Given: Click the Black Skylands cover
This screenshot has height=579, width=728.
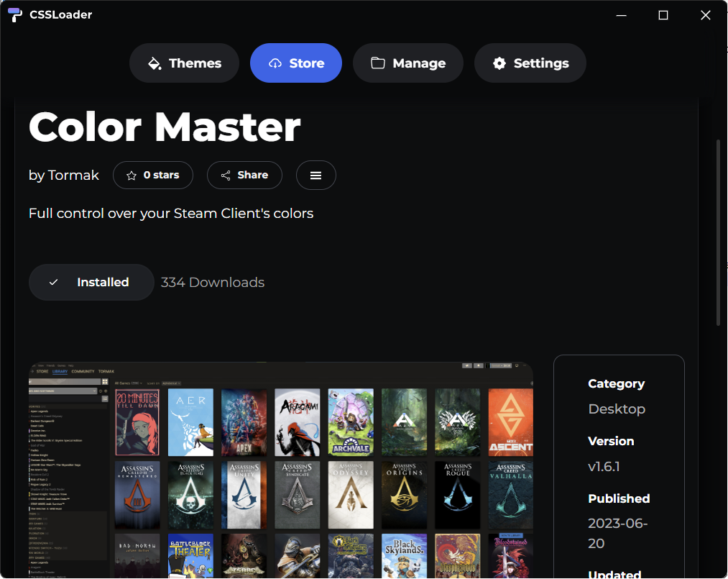Looking at the screenshot, I should pyautogui.click(x=404, y=556).
